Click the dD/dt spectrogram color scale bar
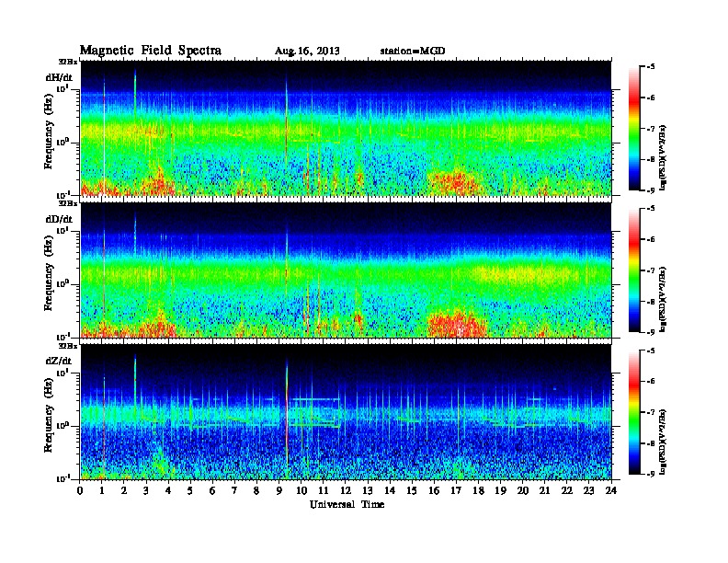This screenshot has height=563, width=728. coord(633,270)
